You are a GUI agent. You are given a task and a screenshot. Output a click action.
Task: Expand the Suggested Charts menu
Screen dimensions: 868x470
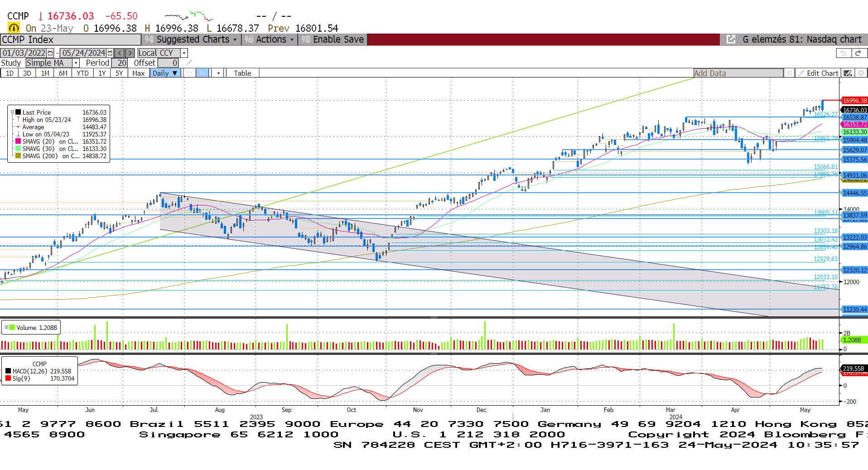click(x=192, y=39)
